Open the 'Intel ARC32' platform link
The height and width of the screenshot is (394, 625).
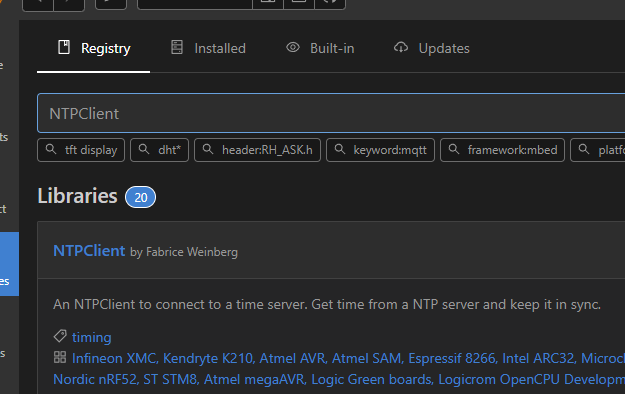(x=538, y=358)
